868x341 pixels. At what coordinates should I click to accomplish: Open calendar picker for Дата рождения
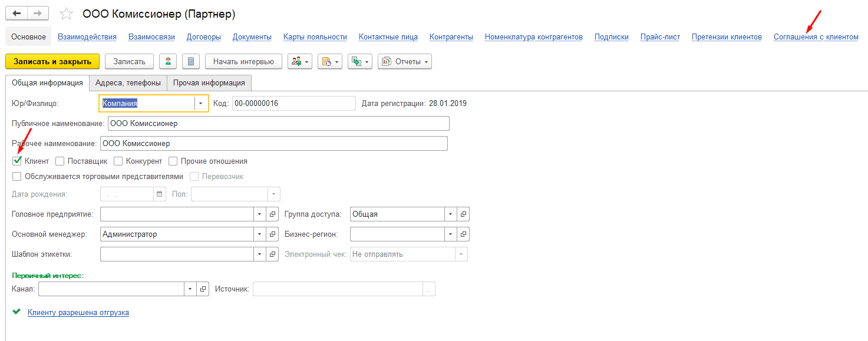[159, 194]
